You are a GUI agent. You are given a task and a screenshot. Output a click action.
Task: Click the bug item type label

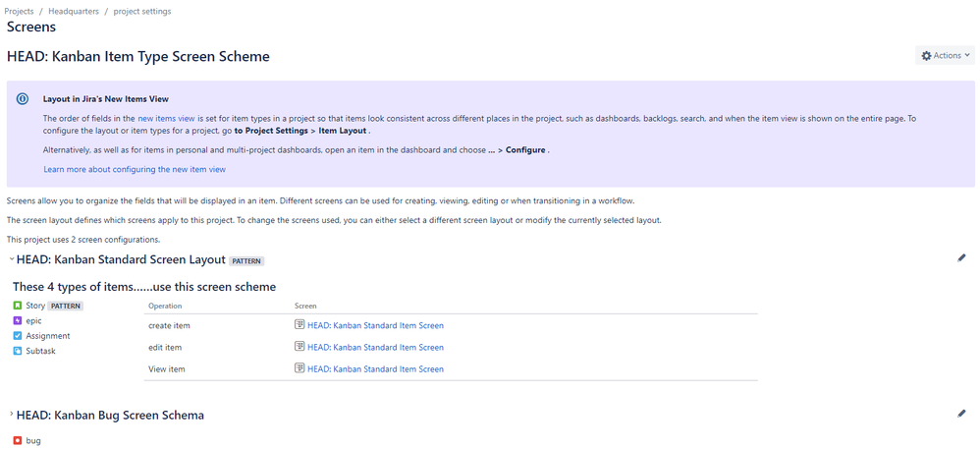pyautogui.click(x=33, y=441)
